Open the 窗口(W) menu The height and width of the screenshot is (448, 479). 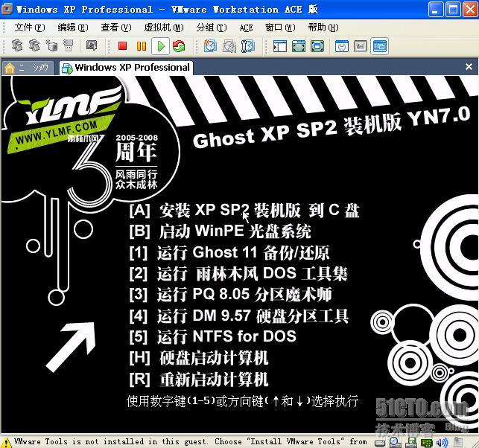(280, 28)
